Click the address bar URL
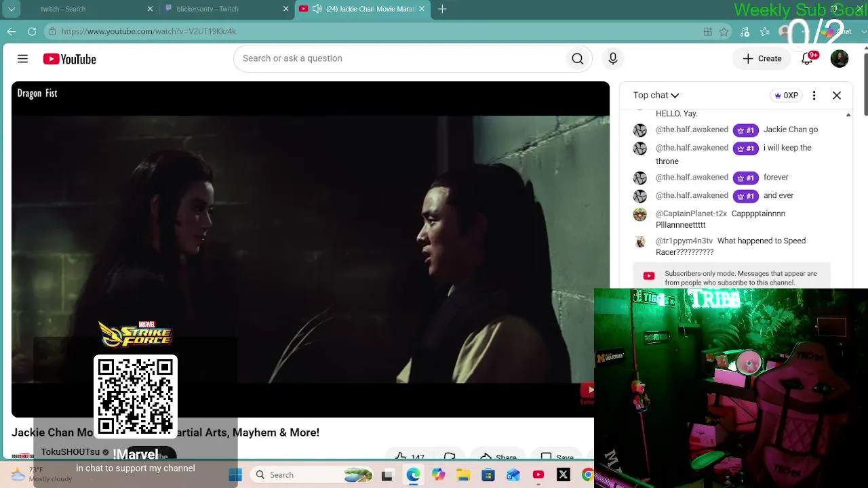The image size is (868, 488). click(149, 31)
